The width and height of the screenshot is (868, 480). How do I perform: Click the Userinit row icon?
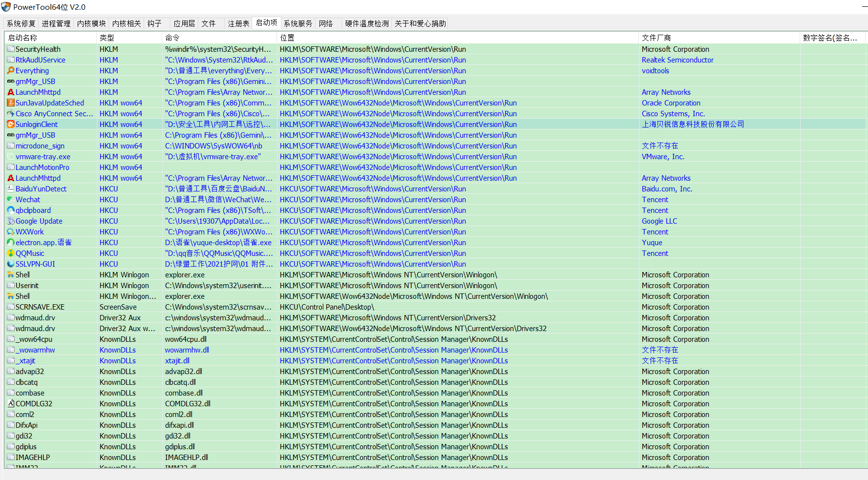pyautogui.click(x=11, y=285)
